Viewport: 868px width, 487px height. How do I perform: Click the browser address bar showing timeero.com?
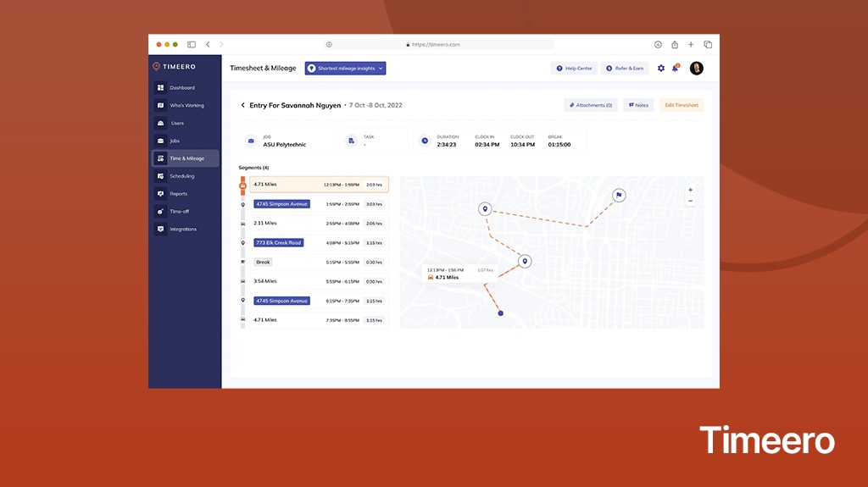tap(438, 44)
